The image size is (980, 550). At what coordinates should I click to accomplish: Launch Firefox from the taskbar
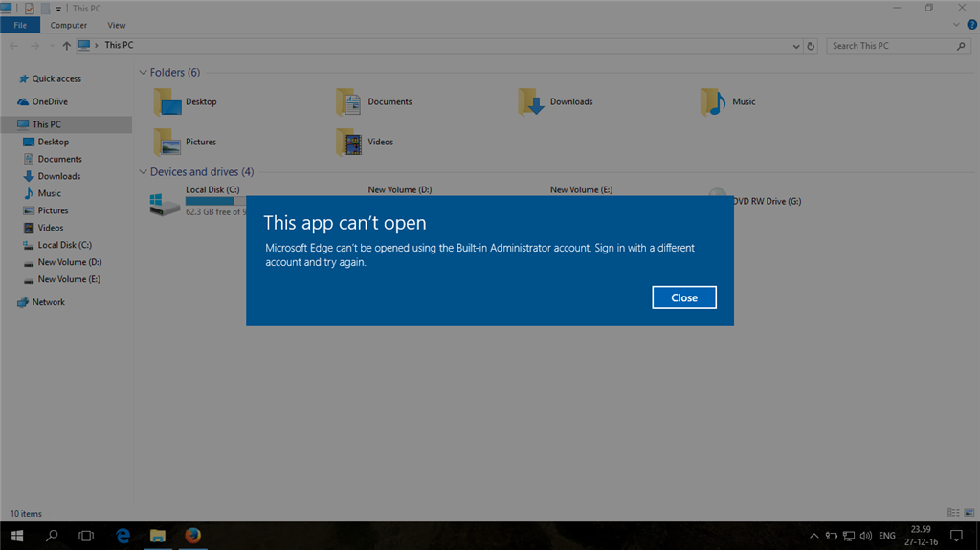pyautogui.click(x=192, y=536)
